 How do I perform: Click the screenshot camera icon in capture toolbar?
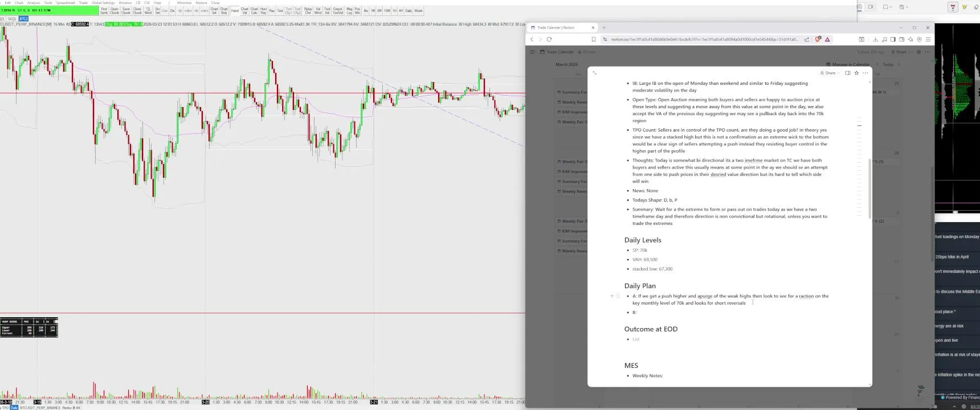pyautogui.click(x=860, y=7)
